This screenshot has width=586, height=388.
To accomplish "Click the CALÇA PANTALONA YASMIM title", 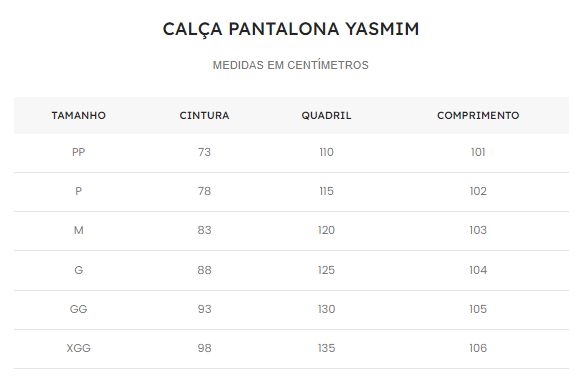I will click(291, 30).
